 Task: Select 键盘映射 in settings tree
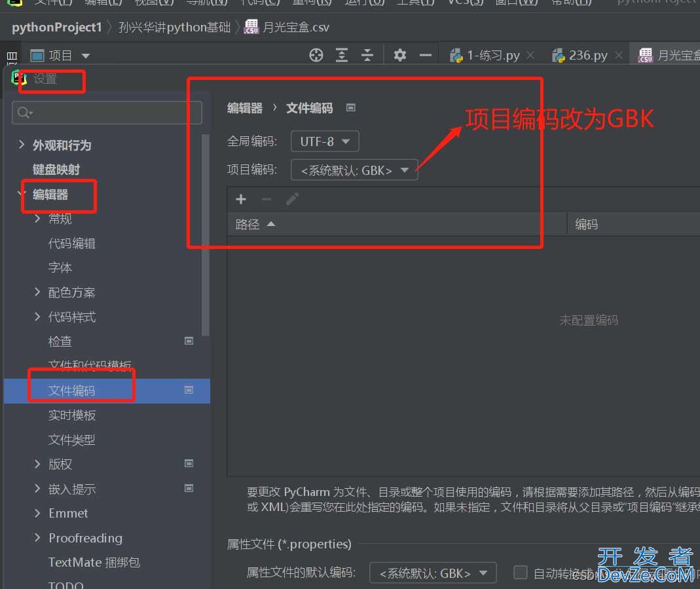pos(56,170)
